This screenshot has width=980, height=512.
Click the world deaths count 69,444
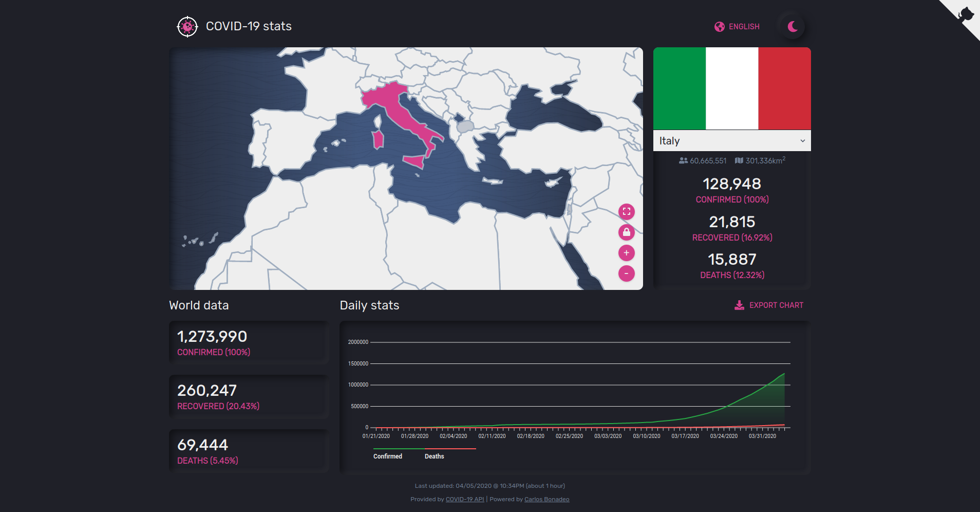tap(202, 445)
